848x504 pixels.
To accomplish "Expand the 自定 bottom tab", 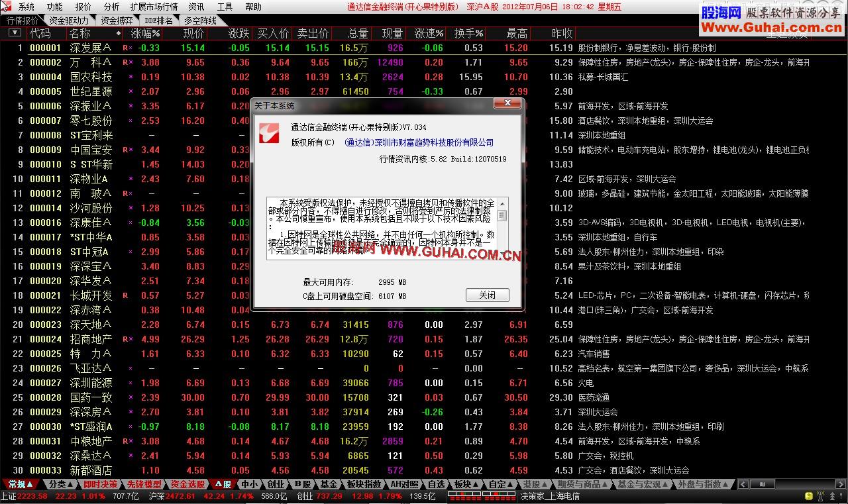I will 502,485.
